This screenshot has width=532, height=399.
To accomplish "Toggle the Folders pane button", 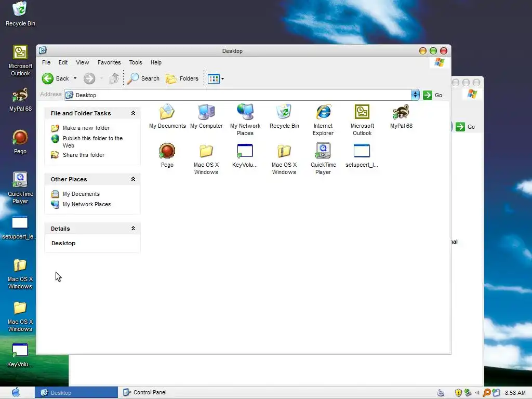I will 182,78.
